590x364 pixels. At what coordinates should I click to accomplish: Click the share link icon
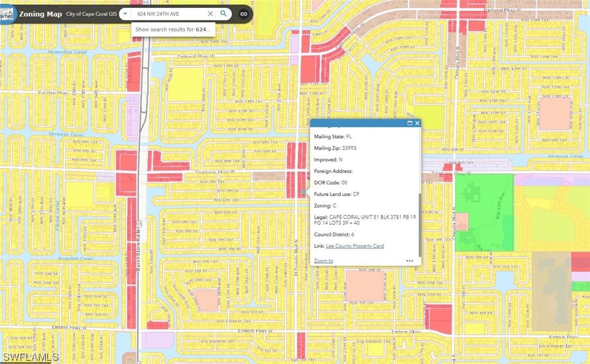[244, 14]
